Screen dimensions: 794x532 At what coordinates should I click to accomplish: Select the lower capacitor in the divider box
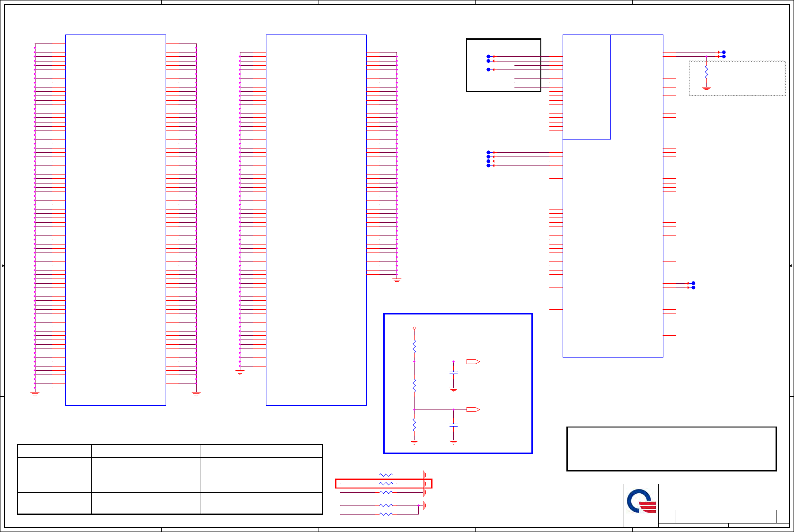click(x=453, y=425)
